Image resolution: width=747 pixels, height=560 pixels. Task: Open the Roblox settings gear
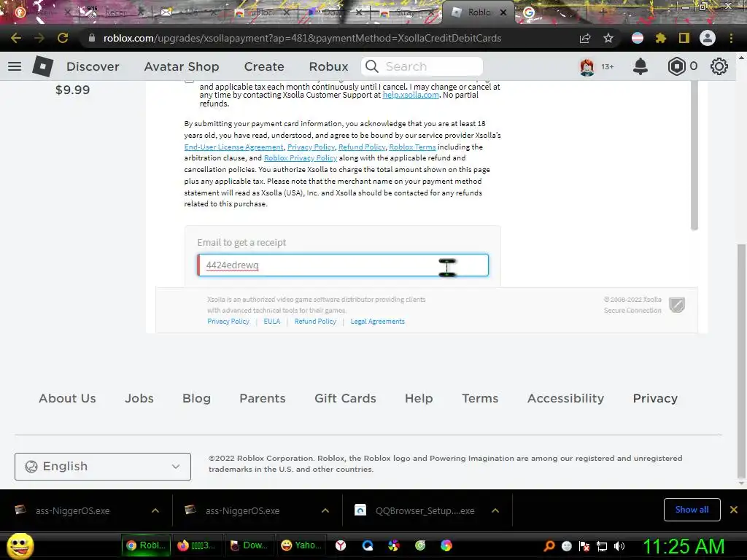[x=719, y=66]
